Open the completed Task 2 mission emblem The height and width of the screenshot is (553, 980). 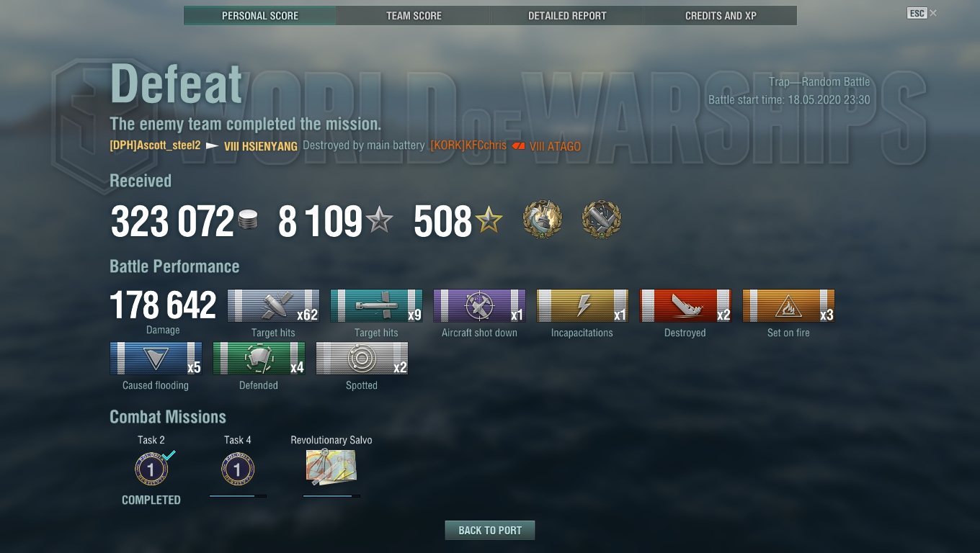[151, 469]
